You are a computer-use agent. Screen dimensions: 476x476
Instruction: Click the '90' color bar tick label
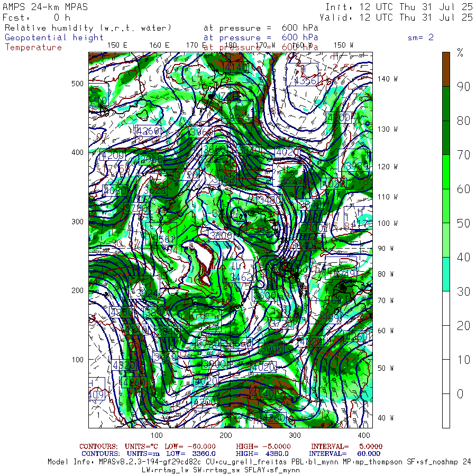(463, 87)
